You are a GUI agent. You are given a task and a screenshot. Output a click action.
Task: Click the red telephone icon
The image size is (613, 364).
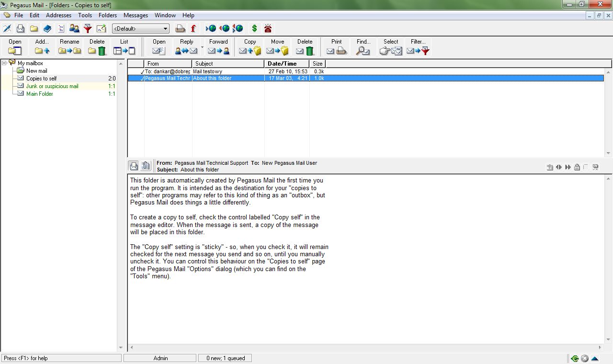pos(268,29)
